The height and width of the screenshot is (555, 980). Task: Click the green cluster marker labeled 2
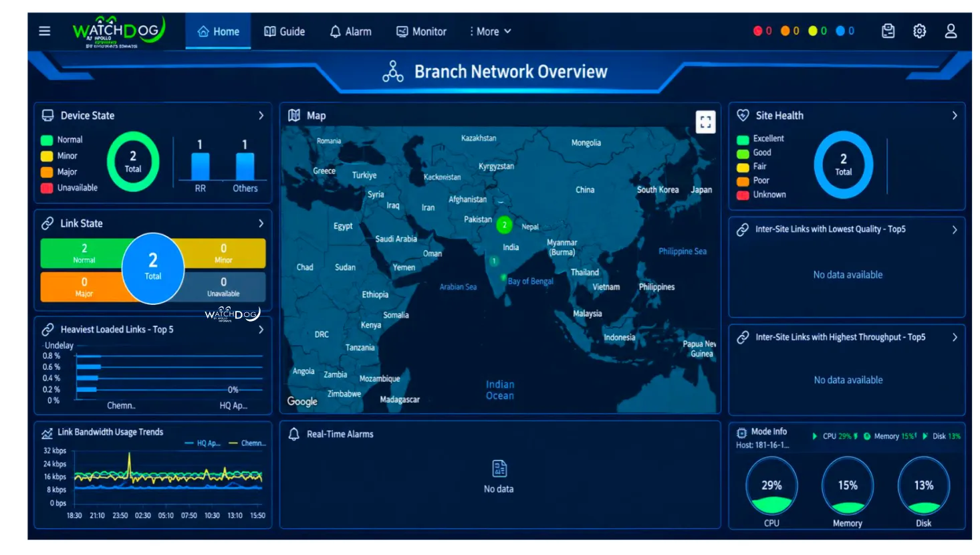coord(504,225)
